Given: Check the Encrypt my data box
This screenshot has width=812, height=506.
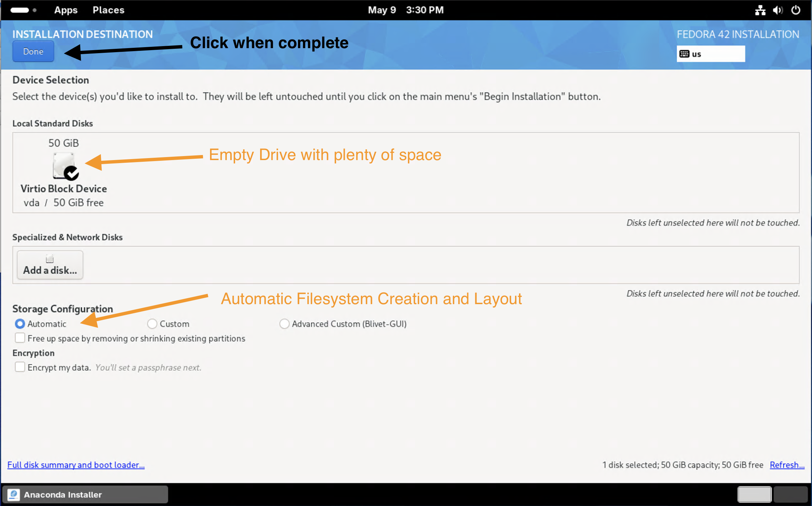Looking at the screenshot, I should [20, 367].
